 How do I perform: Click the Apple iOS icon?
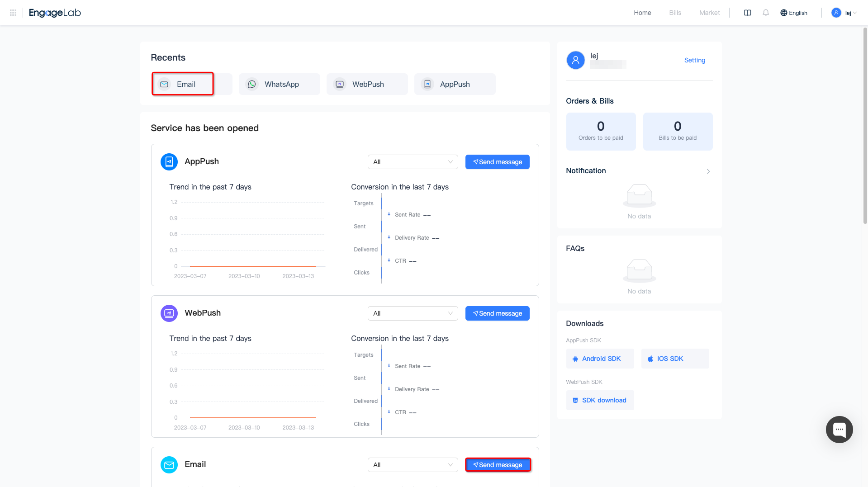point(650,359)
